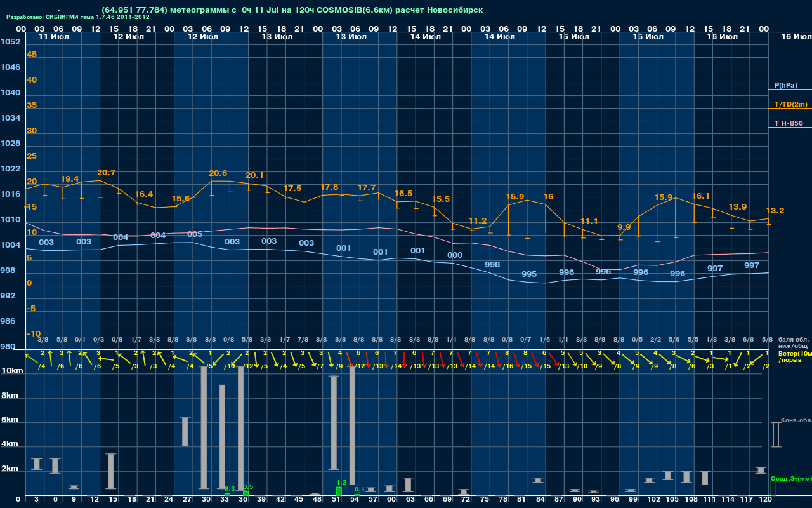Click the 995 pressure value on the blue line
Screen dimensions: 812x508
tap(529, 274)
